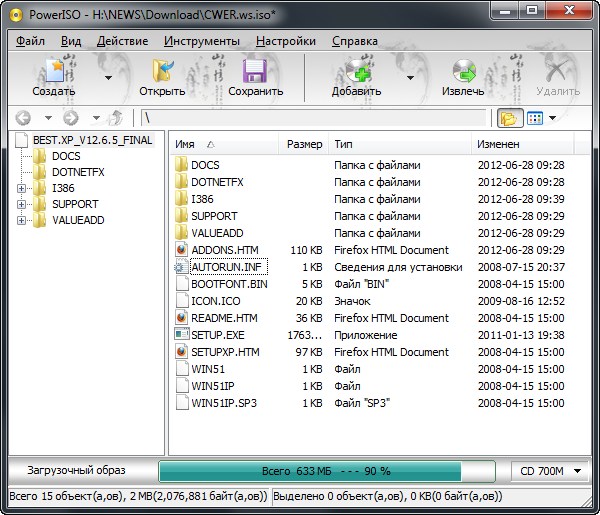Sort the list by the Размер column header
Image resolution: width=600 pixels, height=515 pixels.
tap(304, 144)
